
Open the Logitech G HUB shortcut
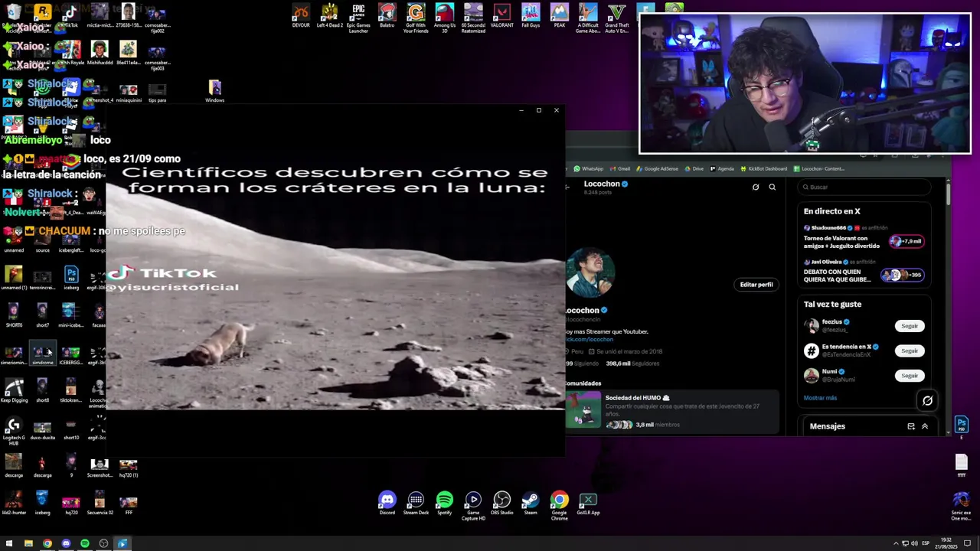coord(14,431)
